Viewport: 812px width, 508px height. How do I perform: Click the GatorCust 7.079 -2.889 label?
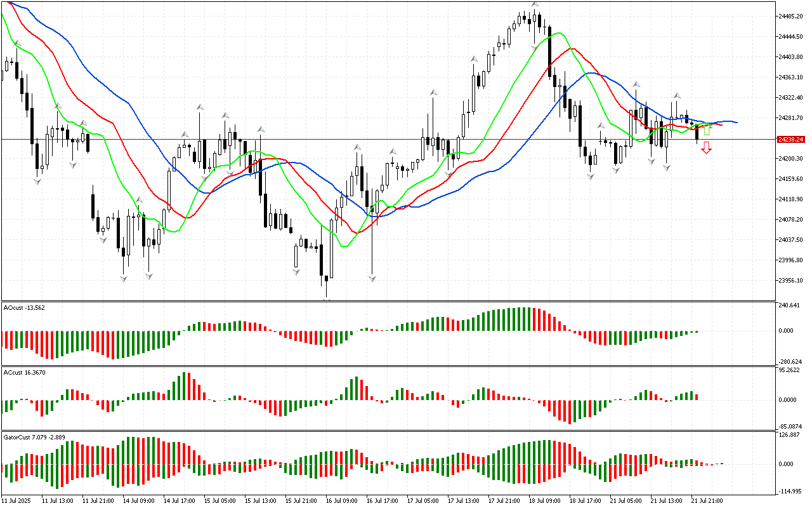point(34,437)
